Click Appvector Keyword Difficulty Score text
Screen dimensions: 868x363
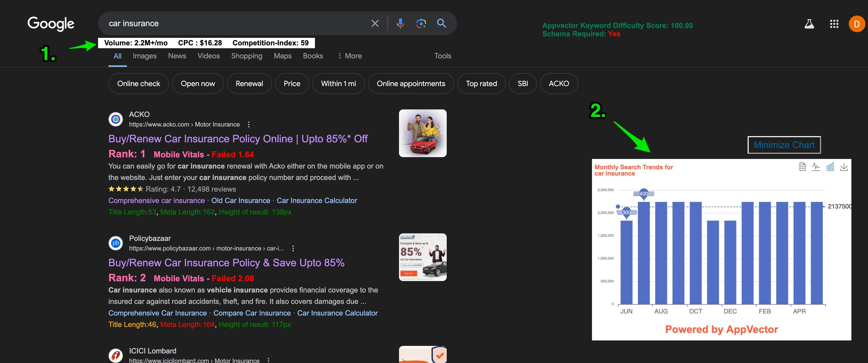click(617, 26)
